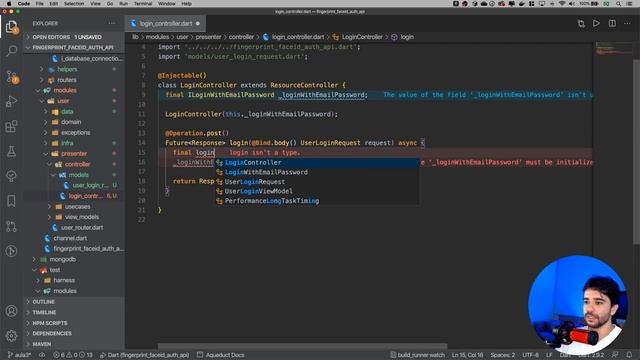Change Spaces: 2 indentation setting
This screenshot has width=640, height=360.
[x=502, y=355]
